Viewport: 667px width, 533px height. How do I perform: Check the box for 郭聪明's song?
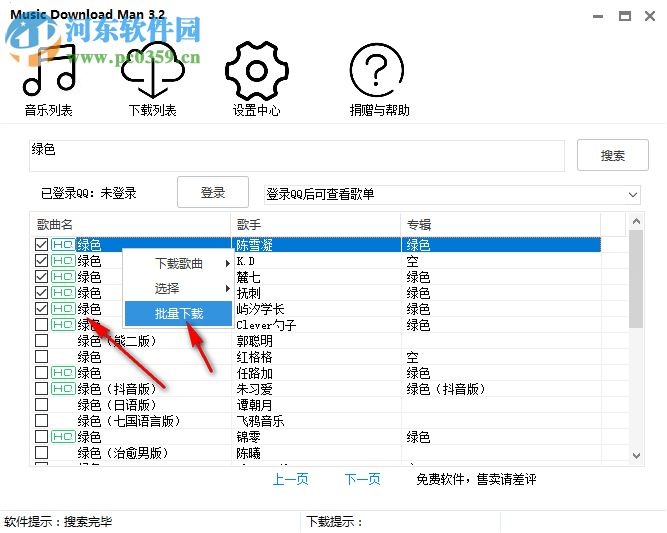click(x=41, y=341)
